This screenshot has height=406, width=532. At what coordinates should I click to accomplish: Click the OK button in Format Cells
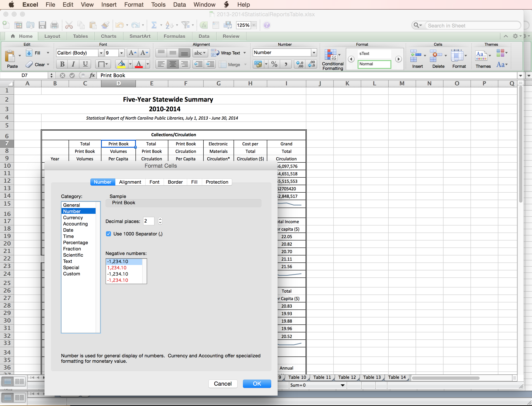pos(256,383)
